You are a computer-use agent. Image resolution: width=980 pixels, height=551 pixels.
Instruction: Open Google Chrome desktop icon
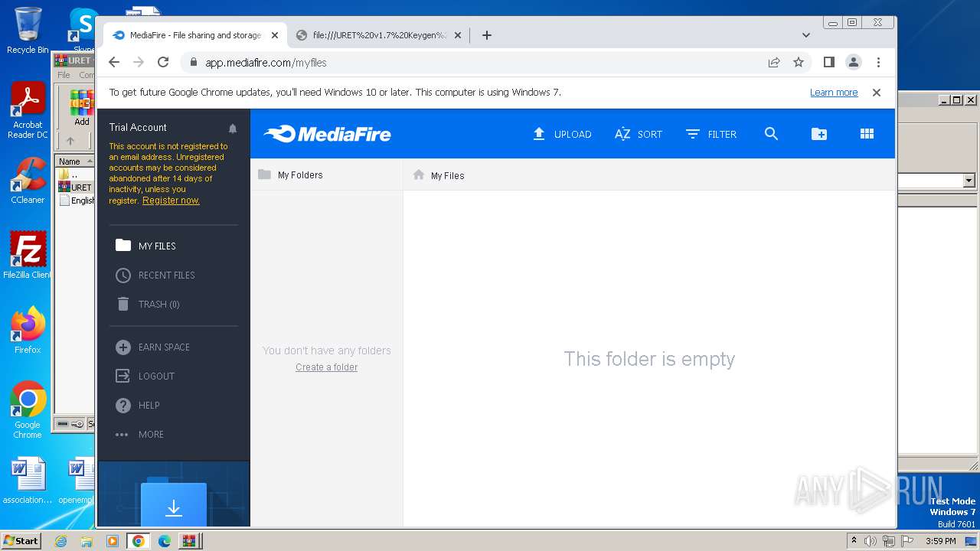point(28,410)
